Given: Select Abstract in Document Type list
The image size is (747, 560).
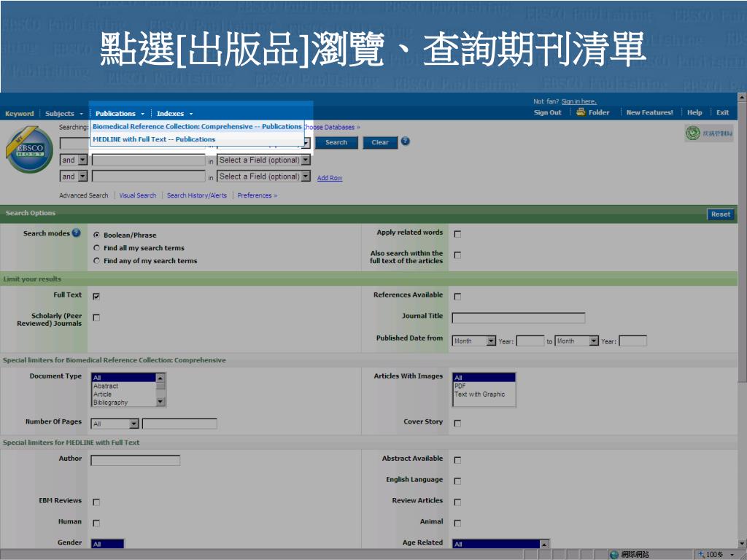Looking at the screenshot, I should (106, 386).
